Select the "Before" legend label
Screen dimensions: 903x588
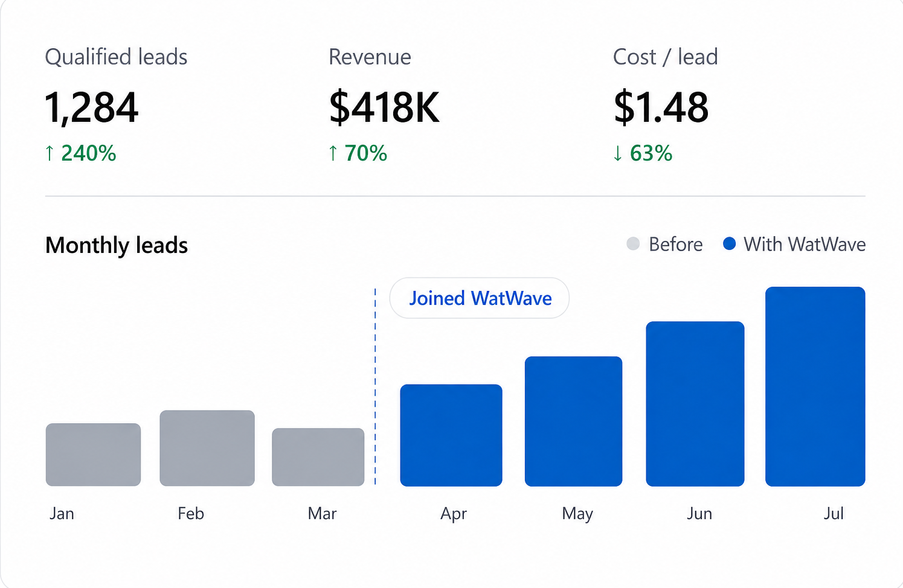point(676,244)
